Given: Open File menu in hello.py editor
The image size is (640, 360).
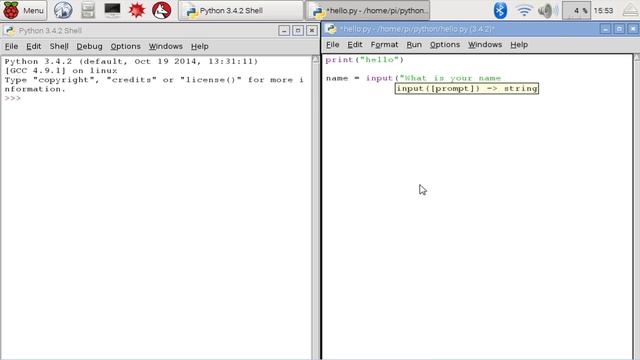Looking at the screenshot, I should tap(333, 44).
